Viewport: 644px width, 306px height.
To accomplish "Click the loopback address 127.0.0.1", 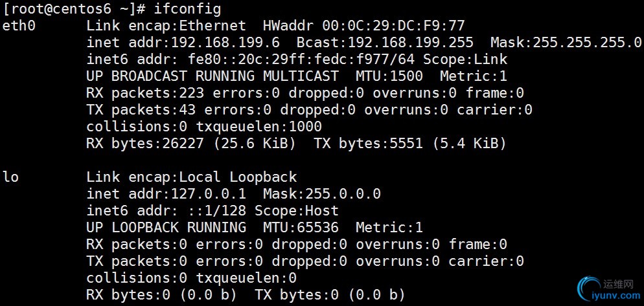I will [208, 193].
